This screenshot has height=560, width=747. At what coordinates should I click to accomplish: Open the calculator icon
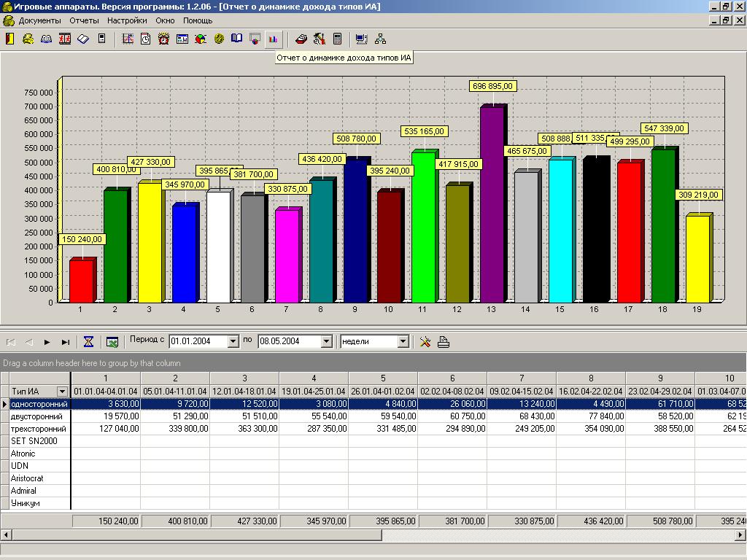click(337, 39)
